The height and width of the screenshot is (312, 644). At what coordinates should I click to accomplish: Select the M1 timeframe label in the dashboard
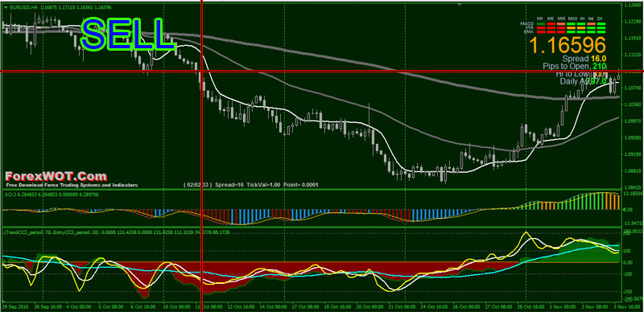coord(539,18)
